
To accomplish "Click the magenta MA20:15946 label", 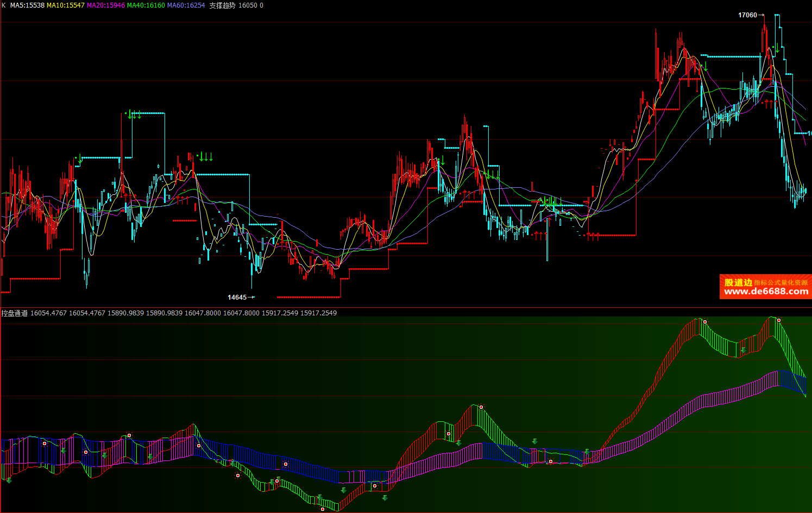I will click(x=105, y=5).
